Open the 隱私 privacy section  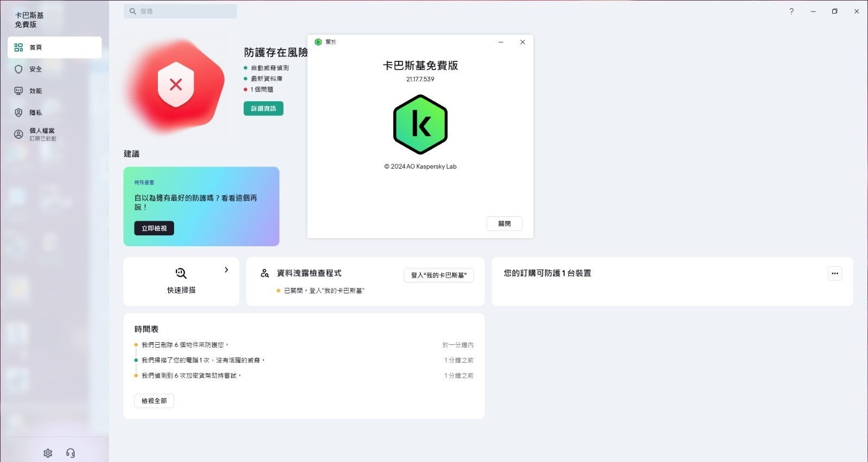pos(55,113)
